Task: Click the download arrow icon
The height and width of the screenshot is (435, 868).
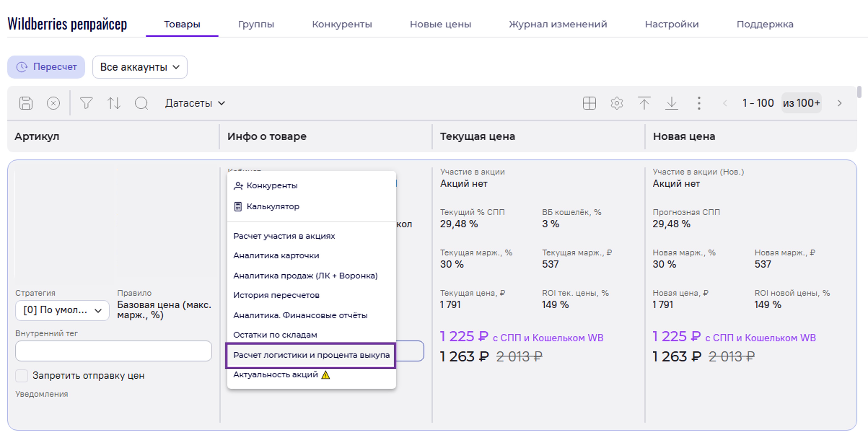Action: pyautogui.click(x=671, y=103)
